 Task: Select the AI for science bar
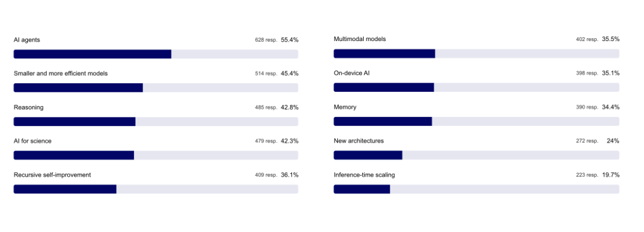(156, 155)
